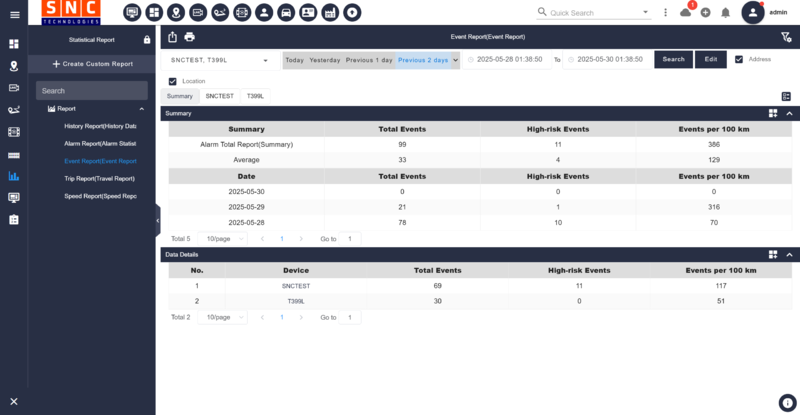Viewport: 800px width, 415px height.
Task: Switch to the T399L tab
Action: [255, 96]
